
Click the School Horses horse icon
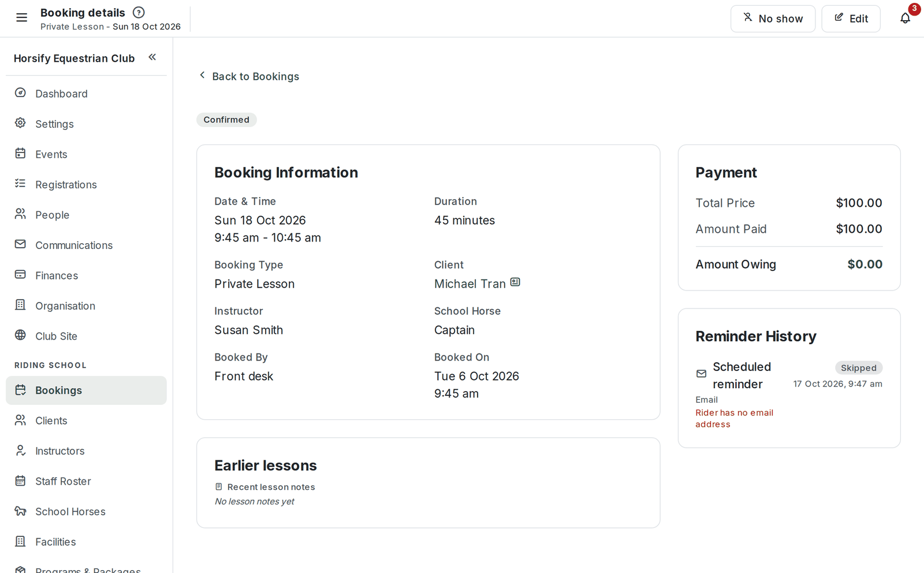point(20,511)
